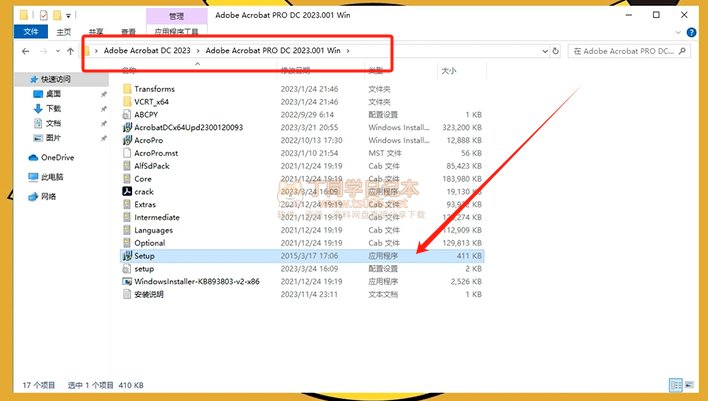
Task: Select the Setup application file icon
Action: coord(126,256)
